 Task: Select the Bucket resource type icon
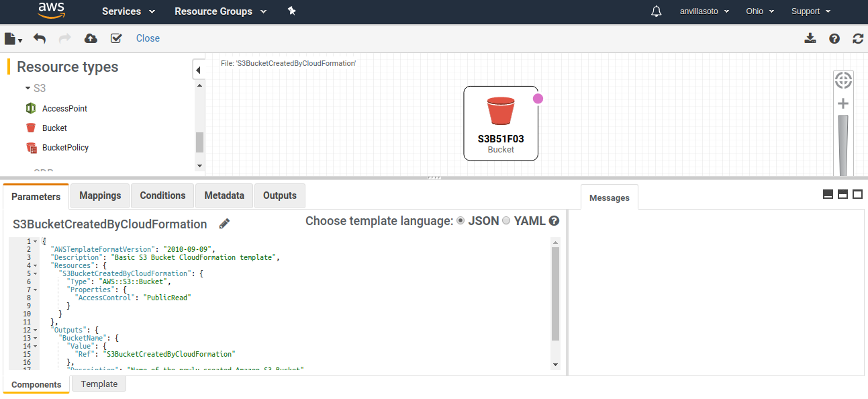(x=30, y=128)
